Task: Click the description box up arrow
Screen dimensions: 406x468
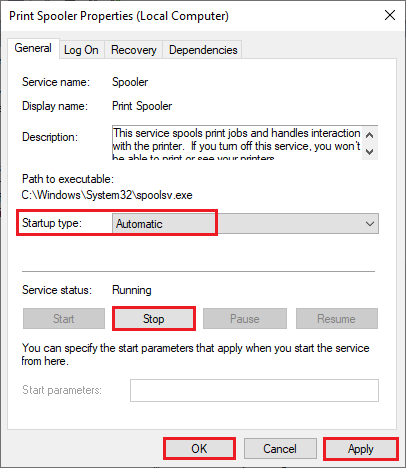Action: pos(369,135)
